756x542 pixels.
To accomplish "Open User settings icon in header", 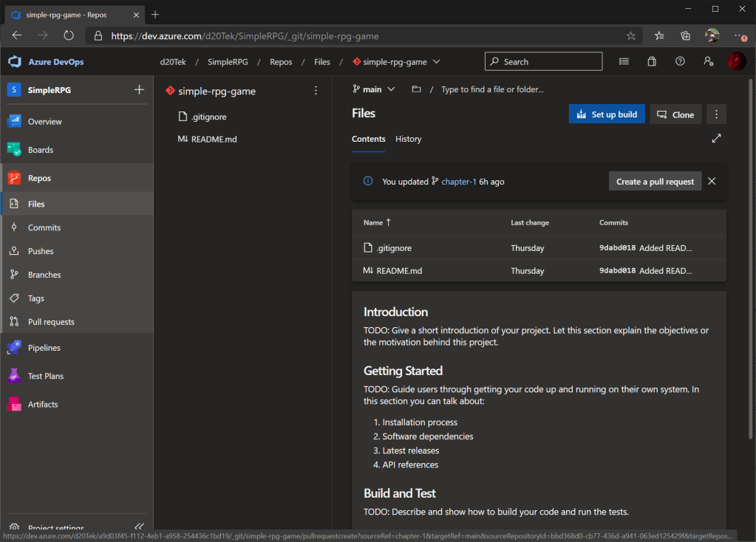I will coord(709,62).
